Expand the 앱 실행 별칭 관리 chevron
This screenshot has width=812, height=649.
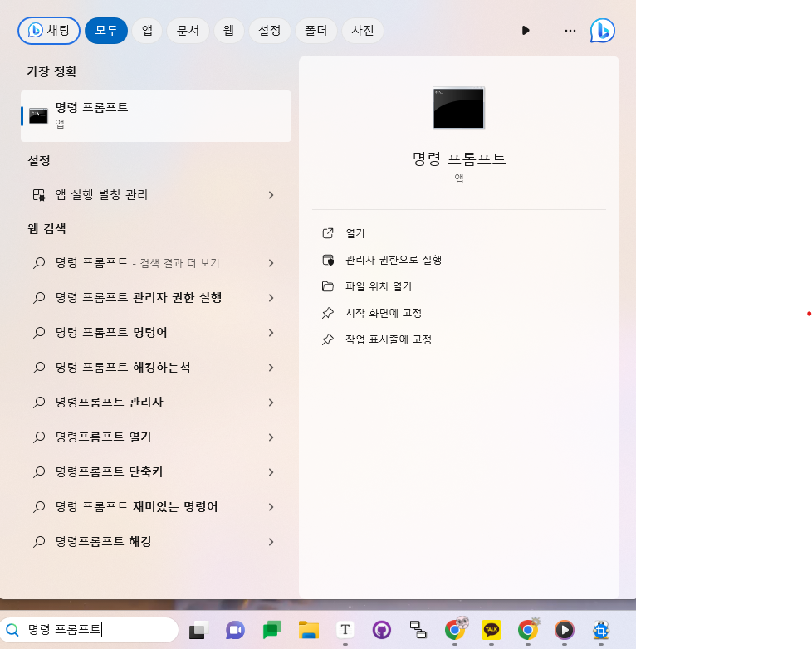pos(271,195)
